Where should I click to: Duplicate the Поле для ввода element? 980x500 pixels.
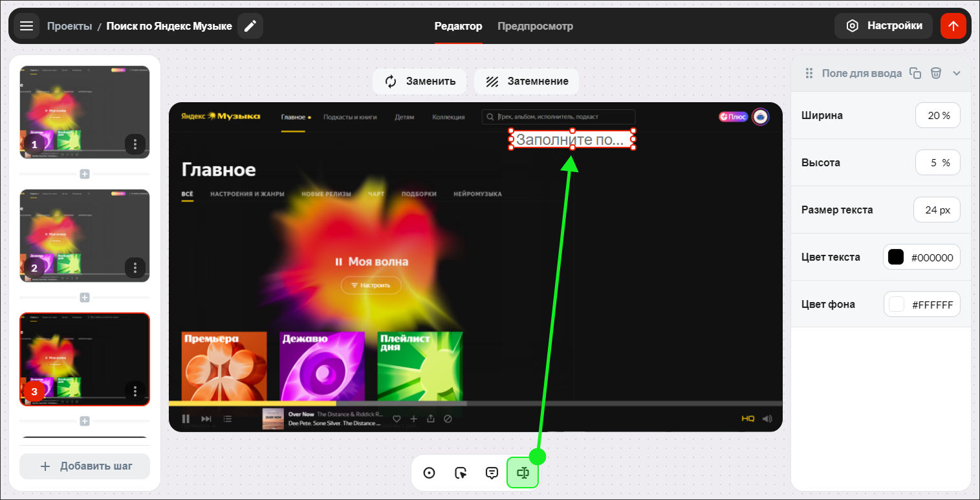[915, 73]
